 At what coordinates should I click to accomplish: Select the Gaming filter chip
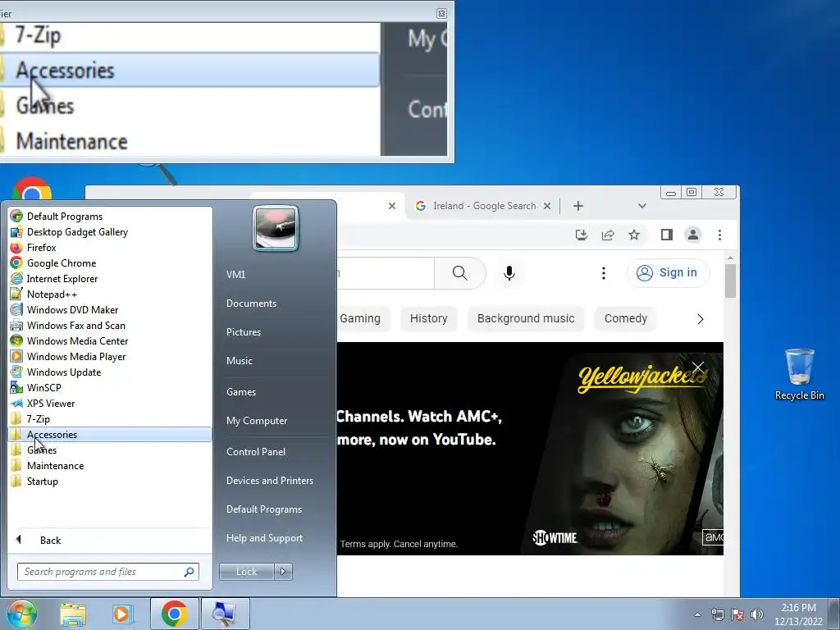[x=360, y=319]
